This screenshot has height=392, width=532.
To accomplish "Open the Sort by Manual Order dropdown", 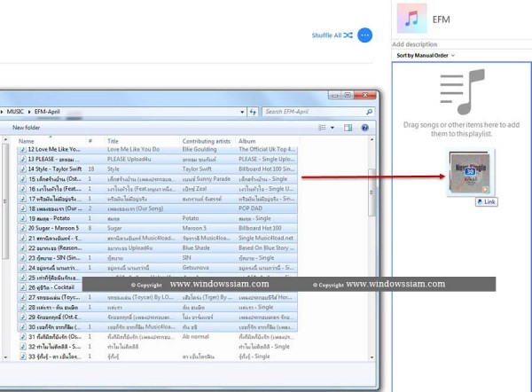I will pyautogui.click(x=426, y=55).
